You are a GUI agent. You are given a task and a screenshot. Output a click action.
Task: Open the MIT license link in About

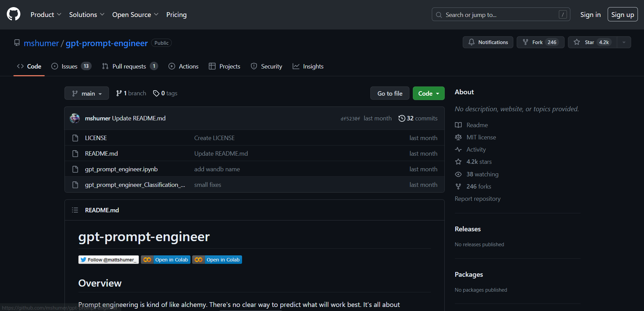[481, 137]
